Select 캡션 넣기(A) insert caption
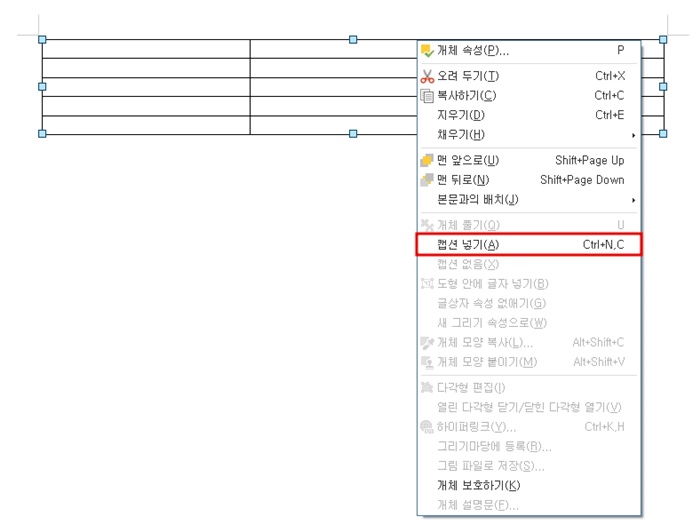Viewport: 700px width, 524px height. coord(529,245)
